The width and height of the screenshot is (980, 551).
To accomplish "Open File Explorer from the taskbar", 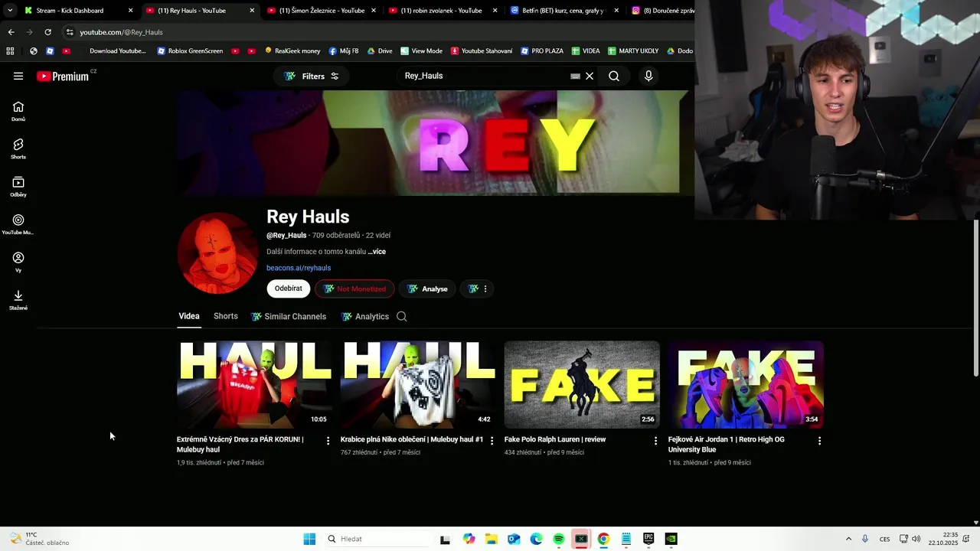I will point(492,539).
